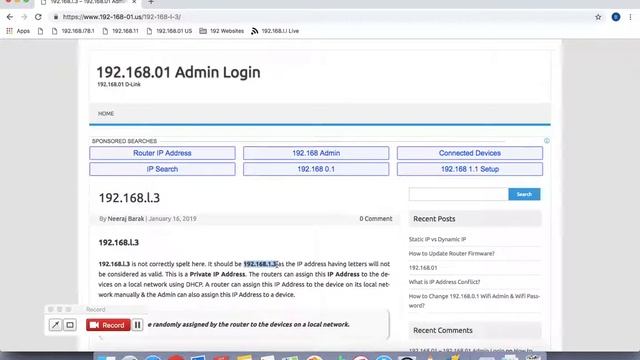Click the address bar URL
The image size is (640, 360).
point(122,17)
